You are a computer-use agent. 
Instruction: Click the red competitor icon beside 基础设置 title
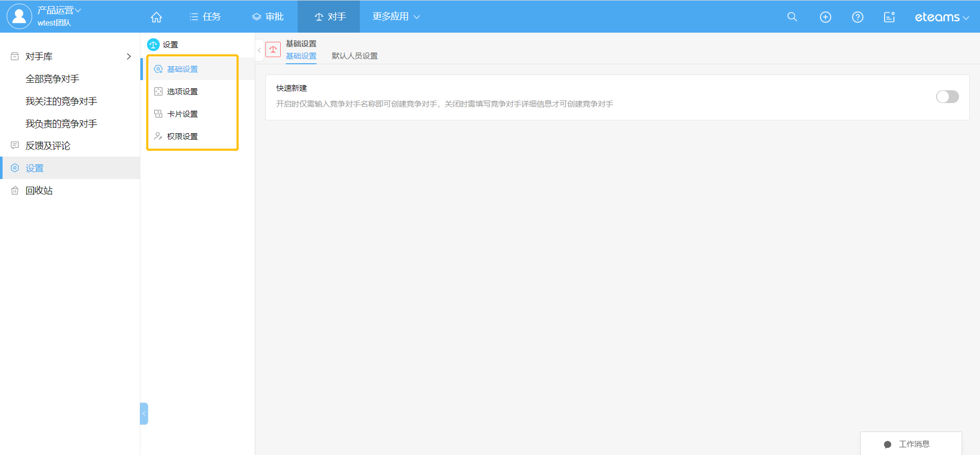tap(273, 49)
